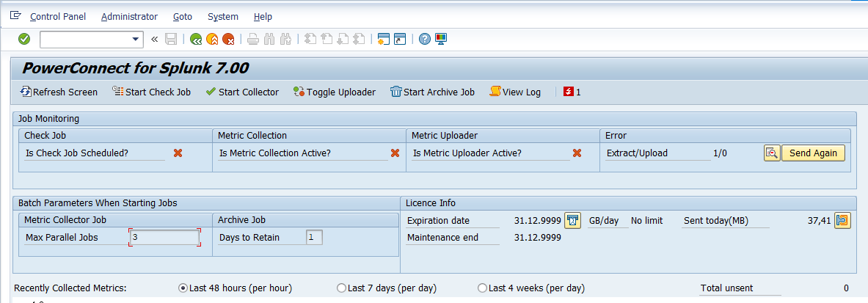
Task: Select Last 48 hours (per hour) radio button
Action: [x=183, y=288]
